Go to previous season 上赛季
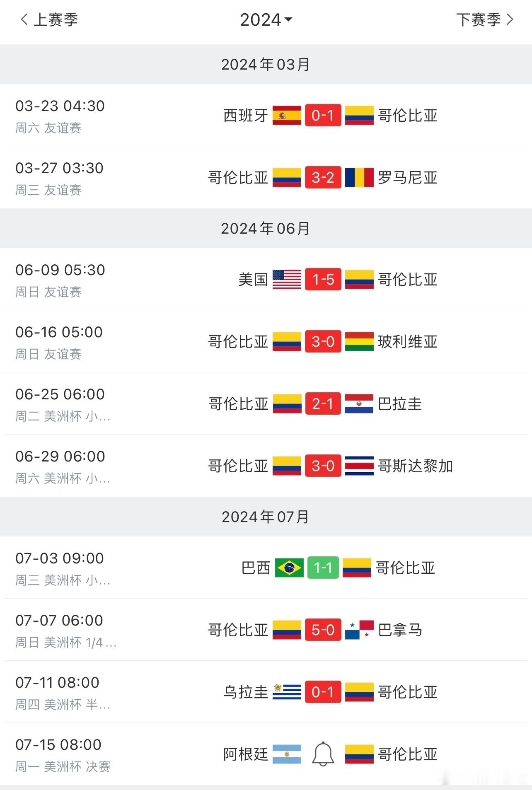 [49, 19]
